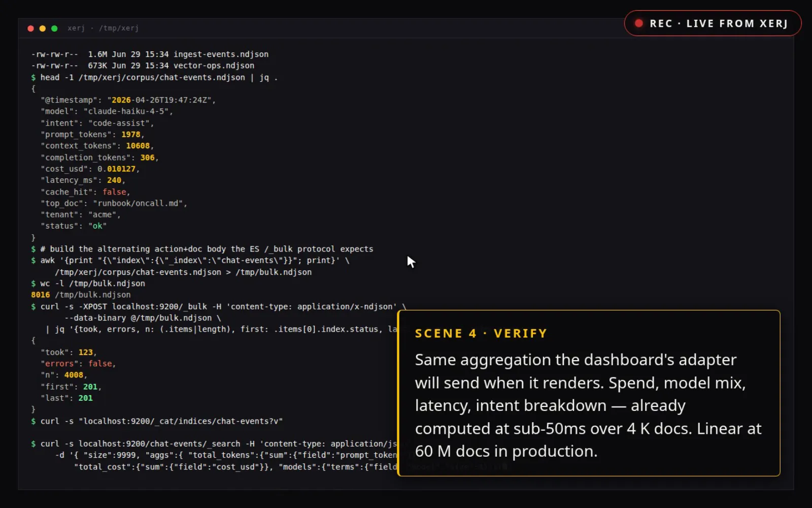
Task: Click the 'xerj · /tmp/xerj' terminal title
Action: click(103, 28)
